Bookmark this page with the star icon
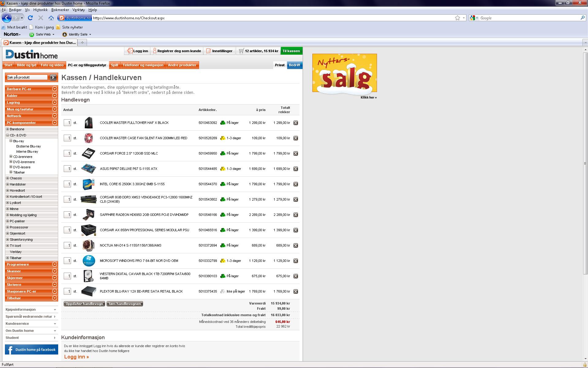The width and height of the screenshot is (588, 368). pos(458,18)
